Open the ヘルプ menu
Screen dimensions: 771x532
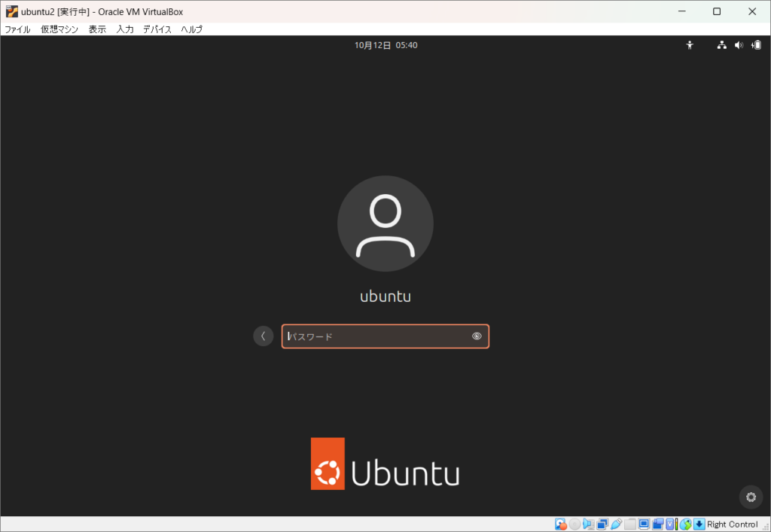point(192,29)
